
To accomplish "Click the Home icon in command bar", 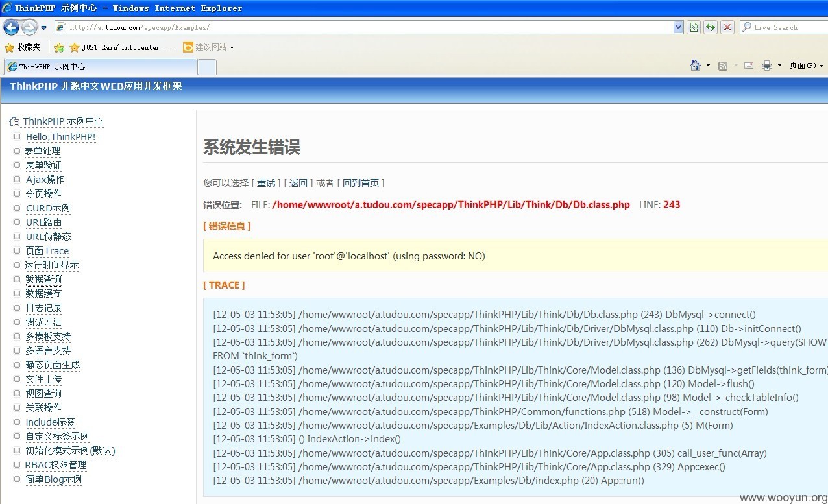I will (696, 66).
